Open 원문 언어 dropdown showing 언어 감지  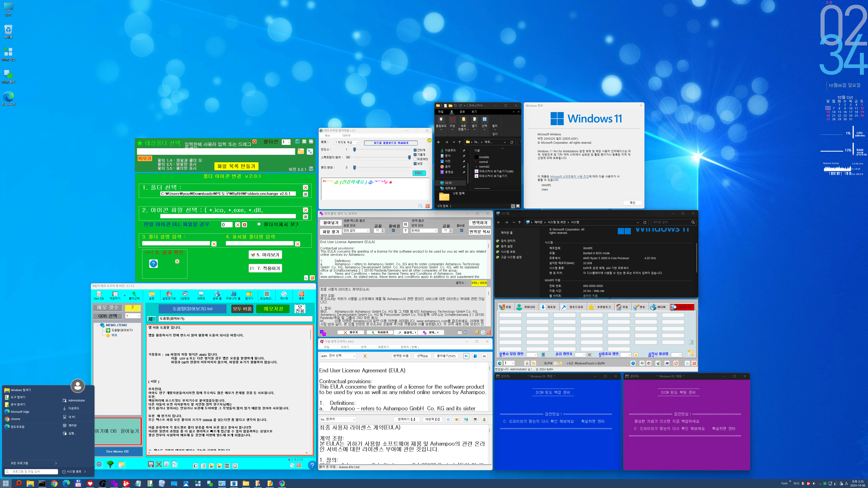coord(356,231)
